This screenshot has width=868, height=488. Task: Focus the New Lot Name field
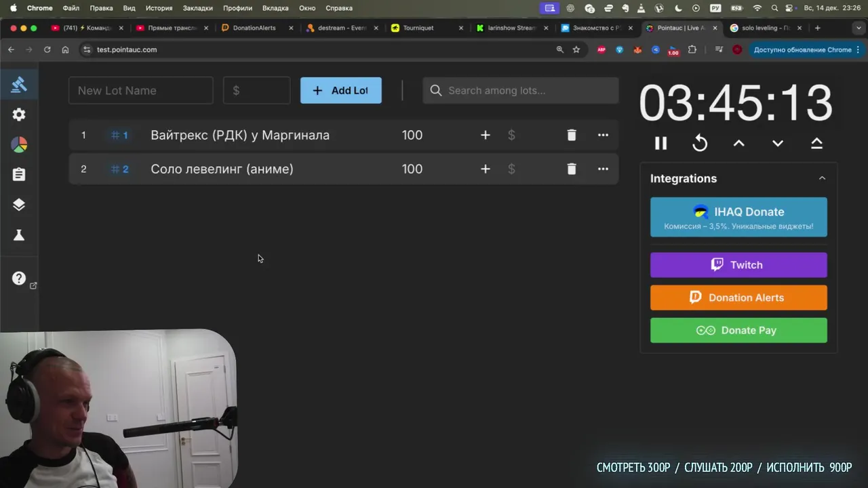coord(141,90)
